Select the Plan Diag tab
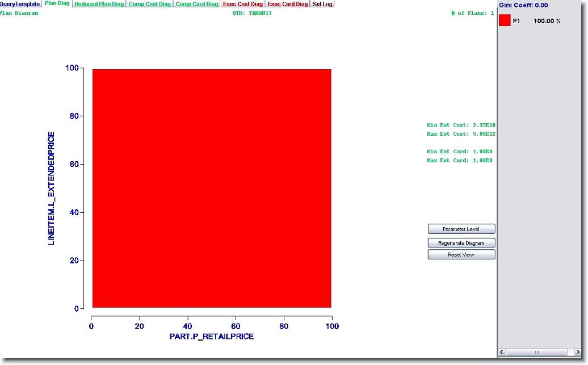 pyautogui.click(x=57, y=4)
